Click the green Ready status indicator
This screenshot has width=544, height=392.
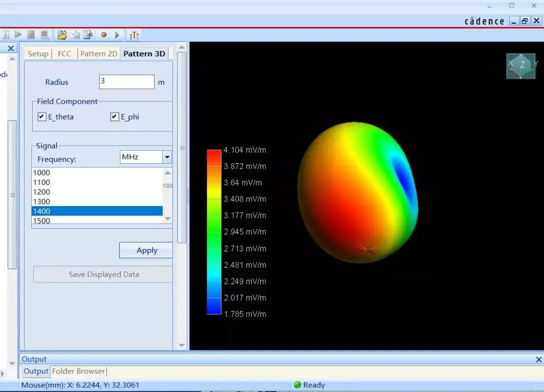pos(297,385)
